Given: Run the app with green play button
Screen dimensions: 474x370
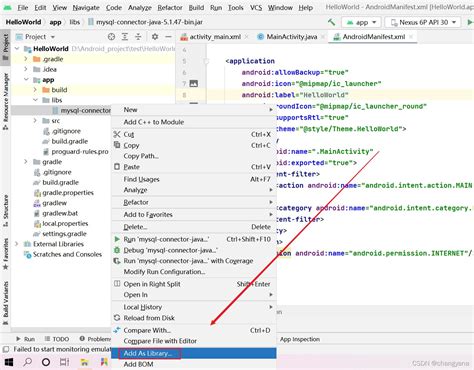Looking at the screenshot, I should pyautogui.click(x=470, y=22).
